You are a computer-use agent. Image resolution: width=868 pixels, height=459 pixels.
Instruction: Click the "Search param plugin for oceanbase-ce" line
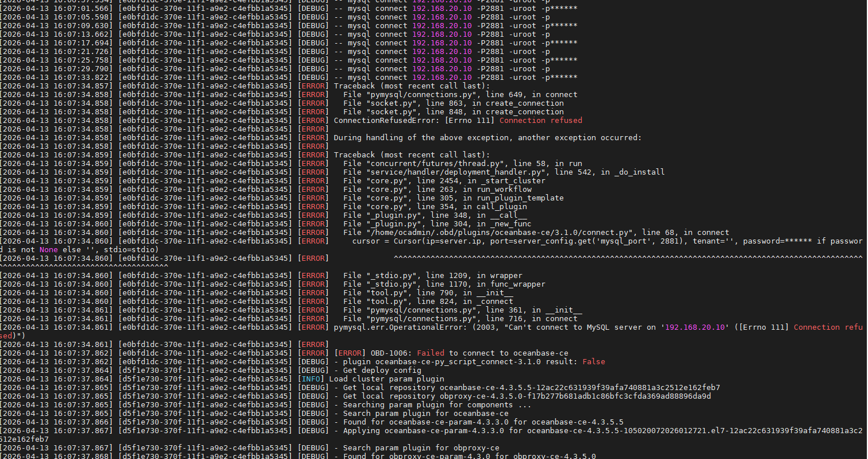(x=425, y=414)
